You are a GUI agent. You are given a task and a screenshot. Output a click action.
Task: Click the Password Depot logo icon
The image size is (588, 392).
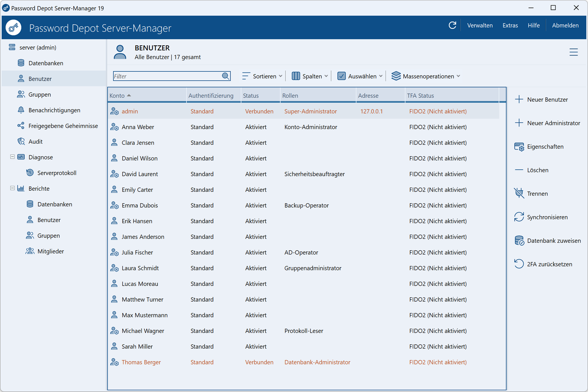(x=13, y=28)
